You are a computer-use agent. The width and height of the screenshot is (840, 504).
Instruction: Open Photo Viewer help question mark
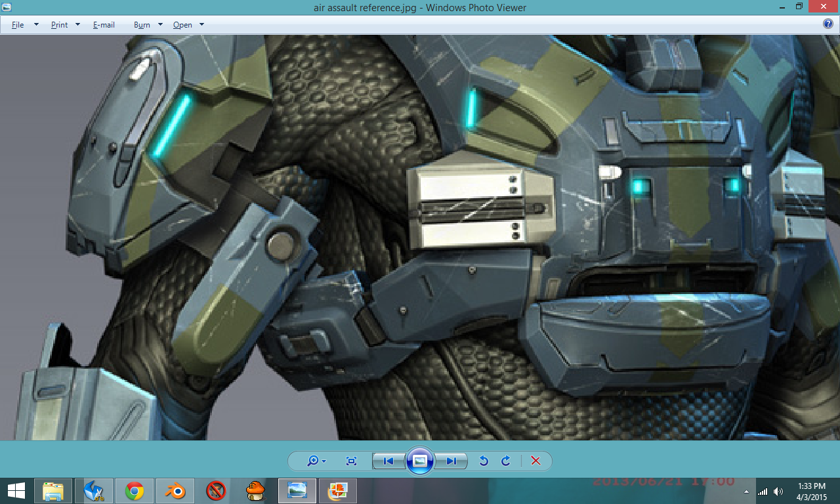828,24
